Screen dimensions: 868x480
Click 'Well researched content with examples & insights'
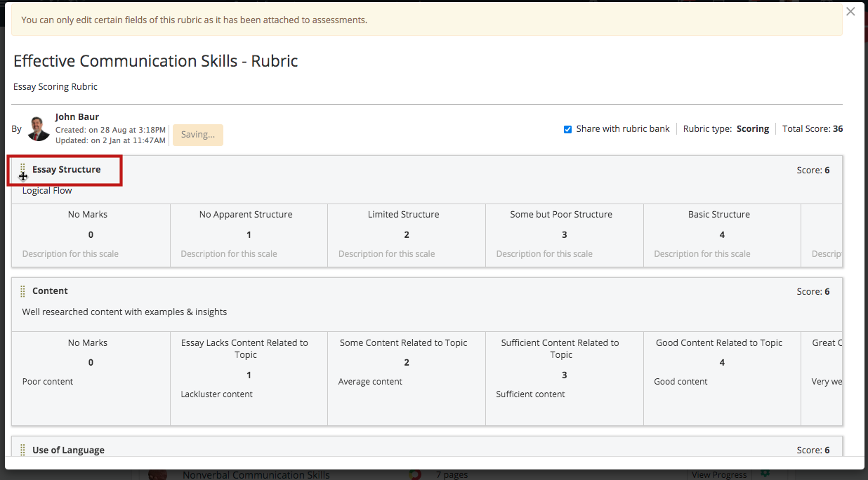(x=124, y=312)
